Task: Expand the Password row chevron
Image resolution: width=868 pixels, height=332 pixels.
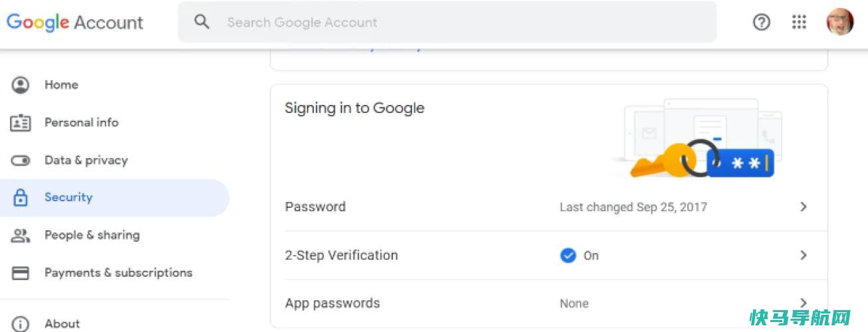Action: click(x=804, y=207)
